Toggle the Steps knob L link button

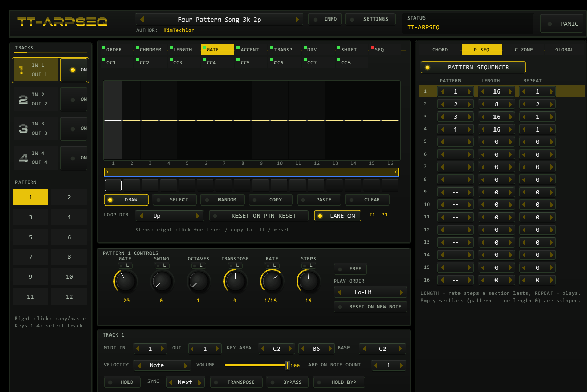point(308,265)
